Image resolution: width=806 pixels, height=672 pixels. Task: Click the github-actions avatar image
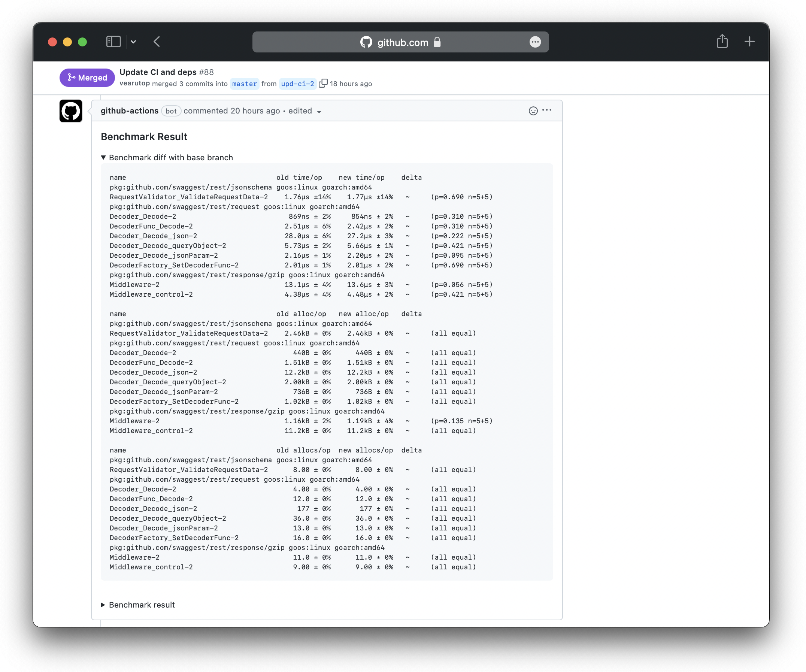[x=71, y=111]
